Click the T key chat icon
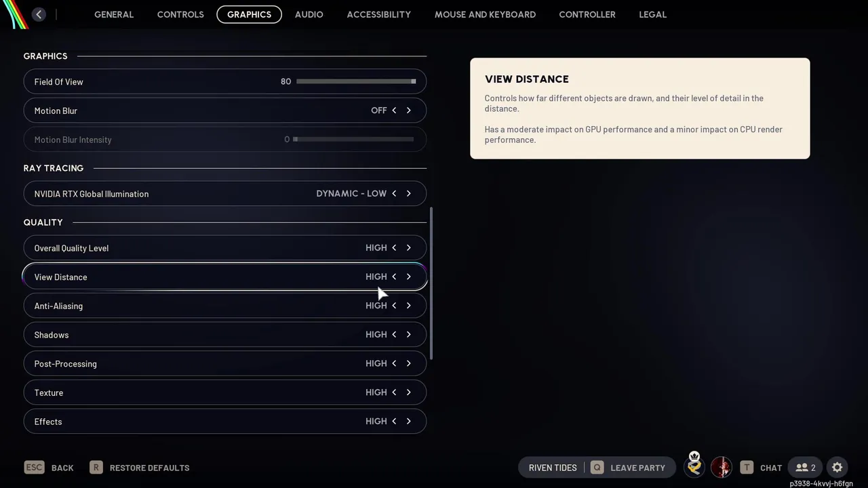 click(x=747, y=468)
